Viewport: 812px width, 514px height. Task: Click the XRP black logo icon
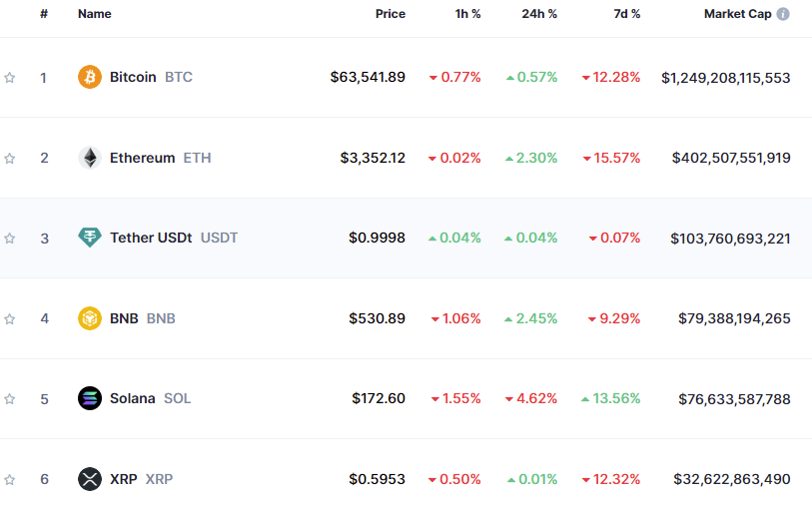click(x=90, y=479)
